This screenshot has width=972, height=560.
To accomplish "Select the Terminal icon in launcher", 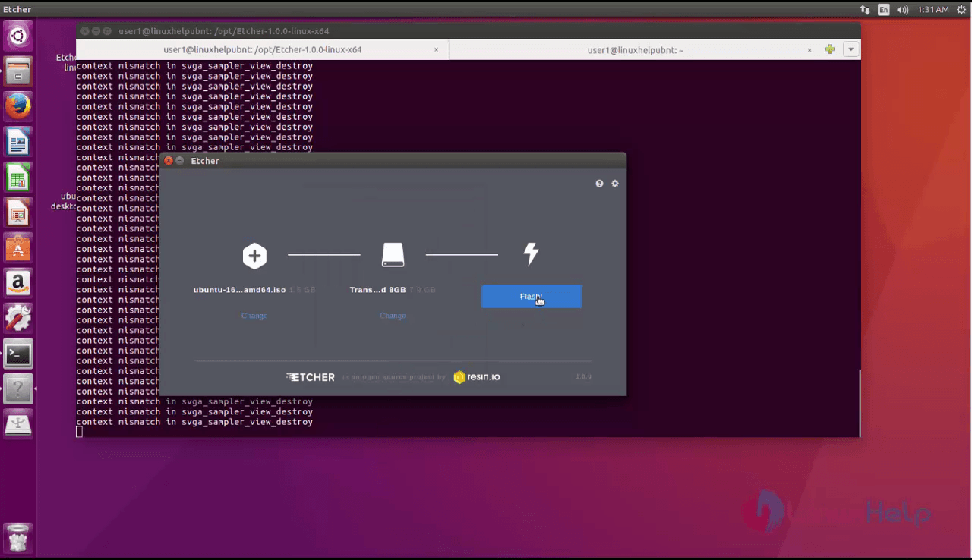I will 18,354.
